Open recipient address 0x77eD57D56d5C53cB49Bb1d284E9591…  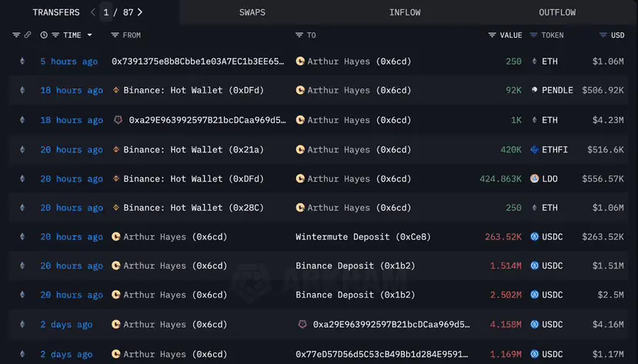click(382, 354)
